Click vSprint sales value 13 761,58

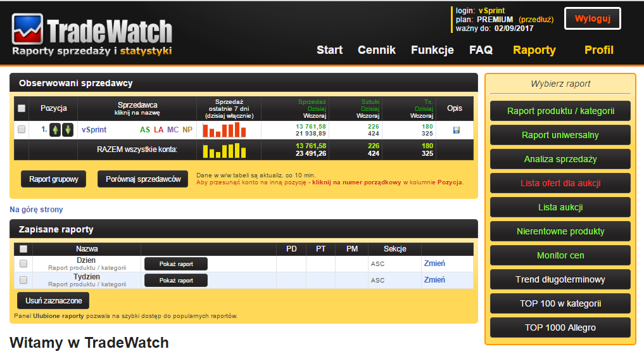(310, 127)
